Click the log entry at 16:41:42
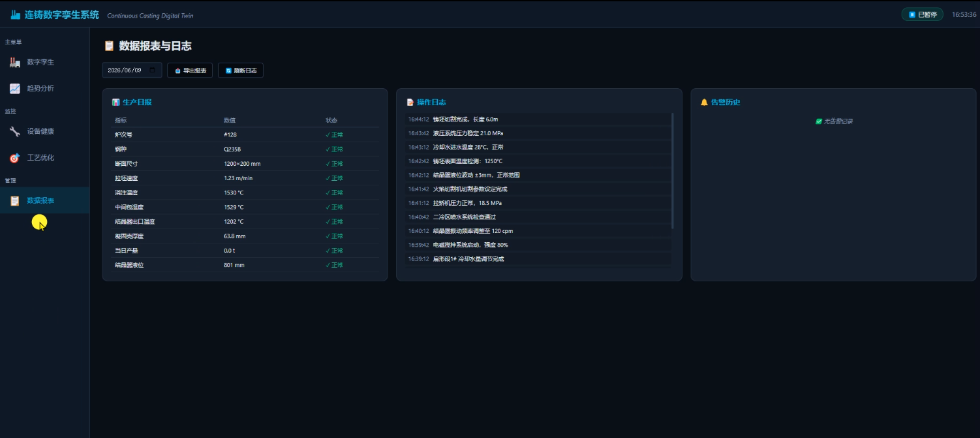The height and width of the screenshot is (438, 980). tap(538, 189)
